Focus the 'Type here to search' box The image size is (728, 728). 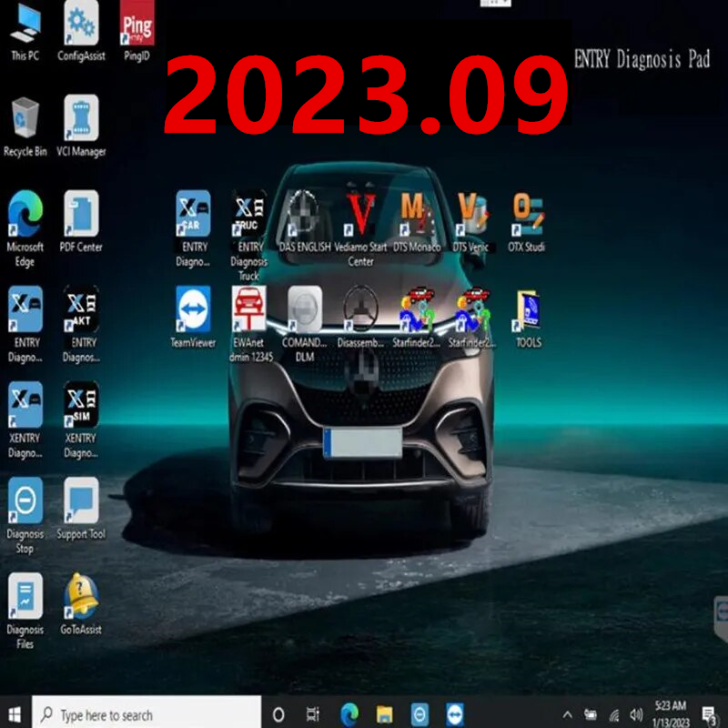point(147,714)
